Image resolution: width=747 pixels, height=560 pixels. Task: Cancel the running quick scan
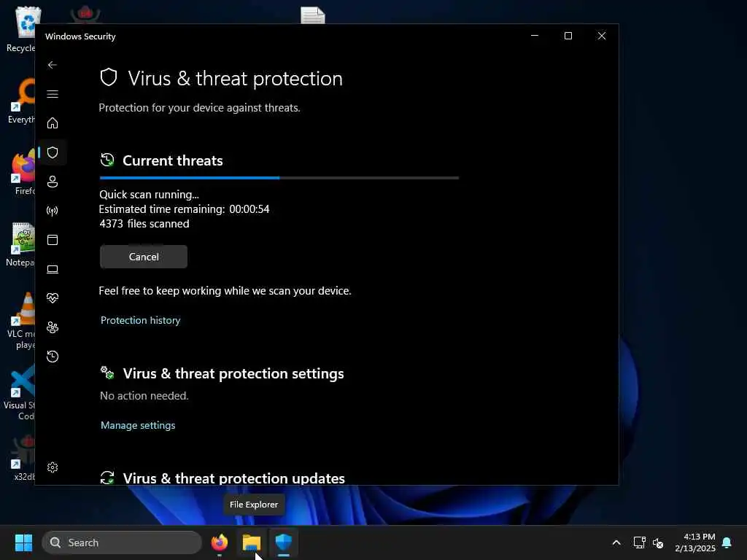point(144,257)
